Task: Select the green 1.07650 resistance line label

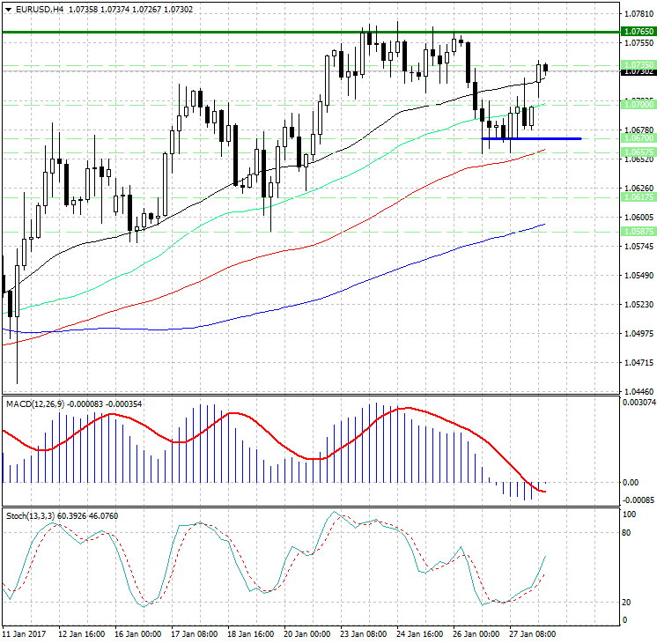Action: pyautogui.click(x=638, y=32)
